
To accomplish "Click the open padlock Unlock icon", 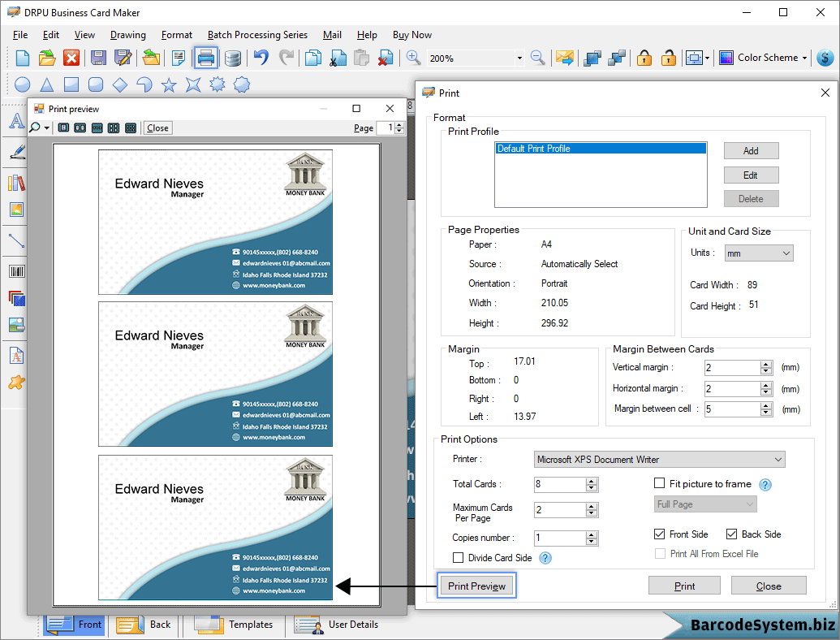I will (x=668, y=57).
